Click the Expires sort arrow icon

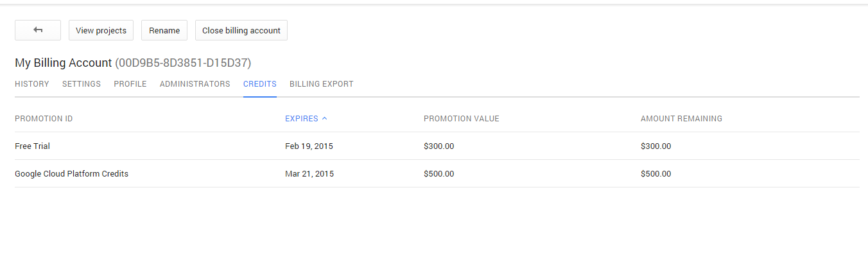click(325, 119)
